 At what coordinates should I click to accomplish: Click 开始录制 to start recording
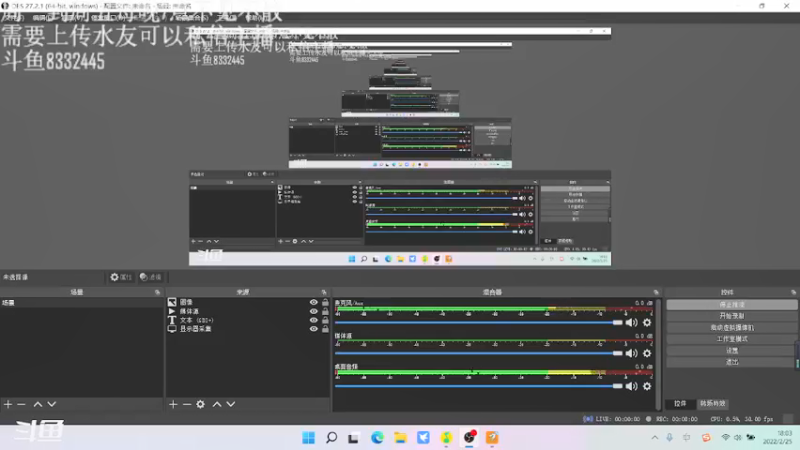coord(732,316)
